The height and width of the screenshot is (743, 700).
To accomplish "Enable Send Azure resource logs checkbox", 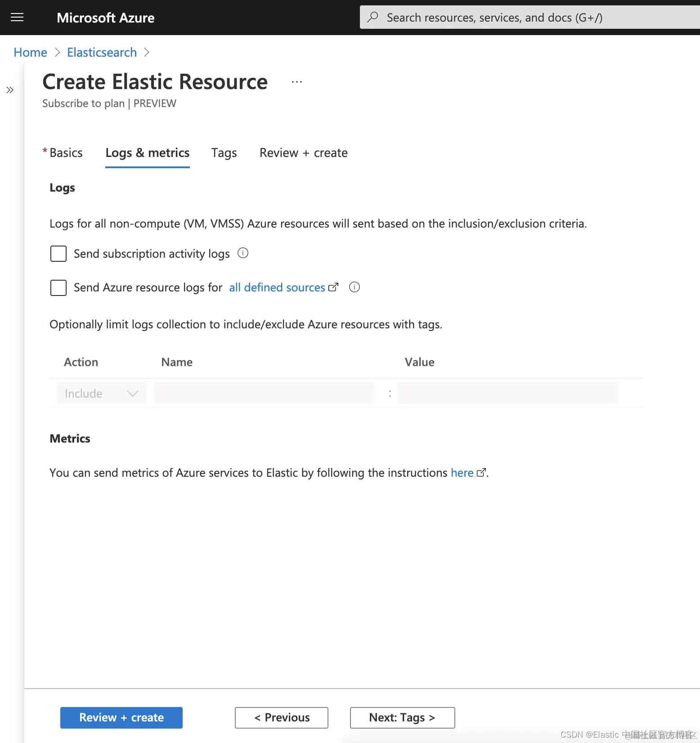I will click(x=58, y=288).
